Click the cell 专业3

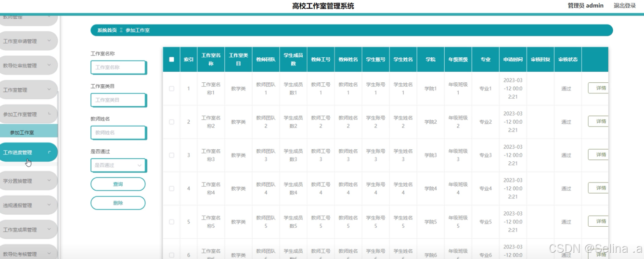[485, 155]
